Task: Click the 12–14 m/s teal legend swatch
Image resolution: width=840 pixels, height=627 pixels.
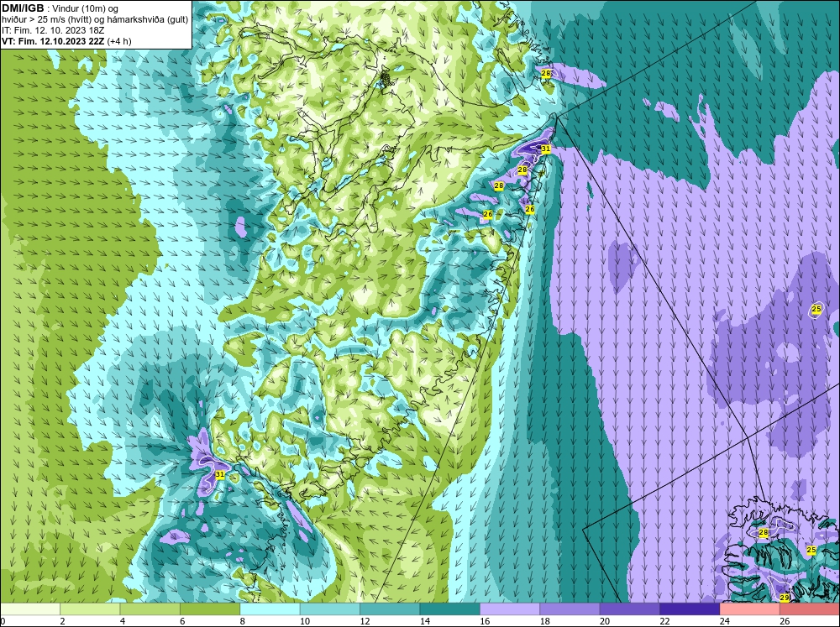Action: point(390,609)
